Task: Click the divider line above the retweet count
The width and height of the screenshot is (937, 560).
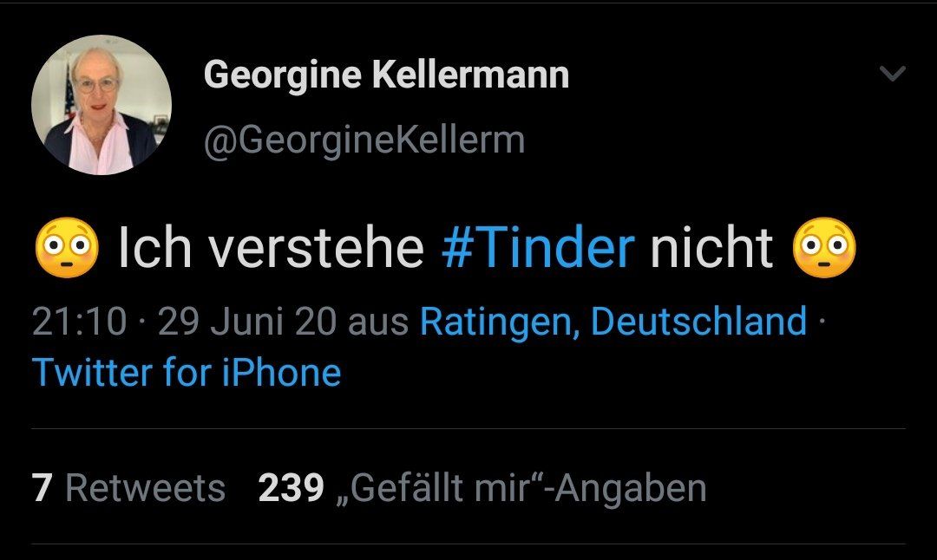Action: coord(468,428)
